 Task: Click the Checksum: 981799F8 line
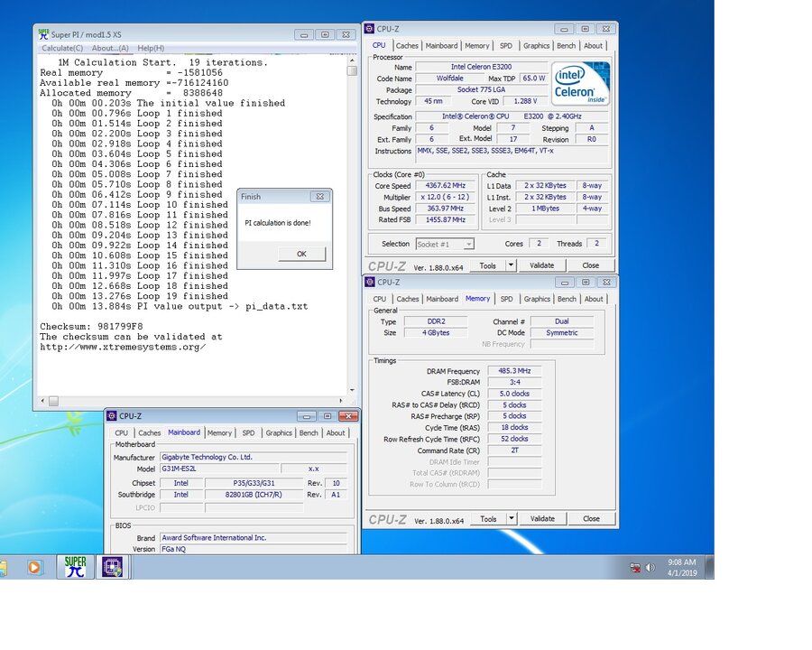click(x=92, y=327)
